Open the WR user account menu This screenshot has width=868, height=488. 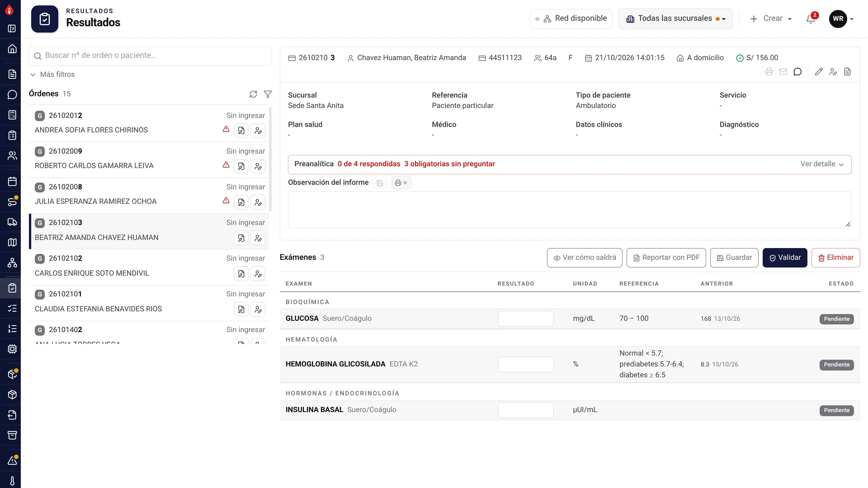click(x=841, y=19)
